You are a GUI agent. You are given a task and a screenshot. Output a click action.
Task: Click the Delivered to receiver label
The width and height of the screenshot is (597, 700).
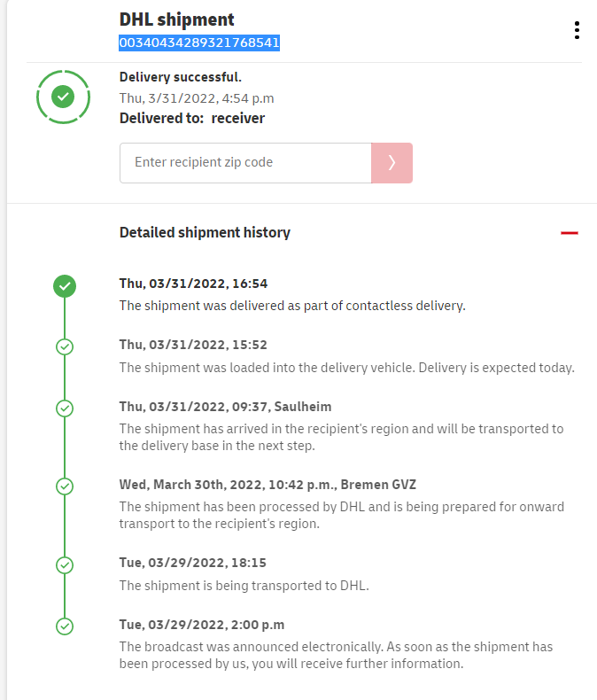(192, 118)
